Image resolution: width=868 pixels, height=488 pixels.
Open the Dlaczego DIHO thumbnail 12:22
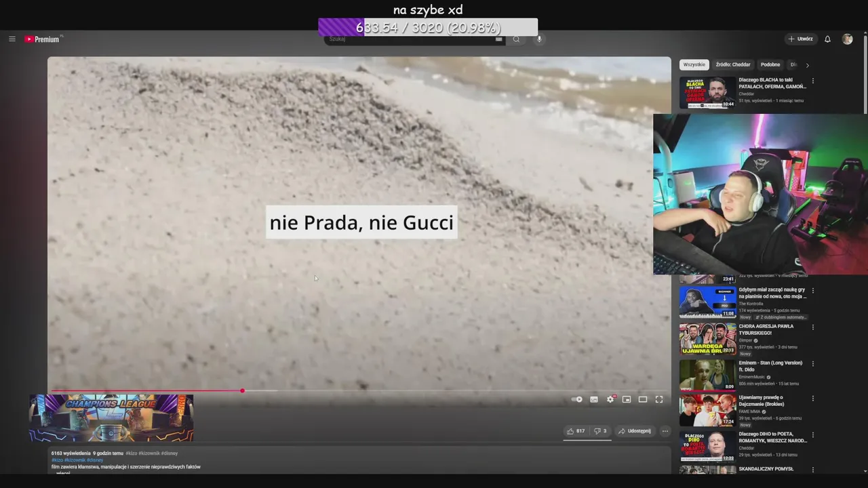(708, 447)
